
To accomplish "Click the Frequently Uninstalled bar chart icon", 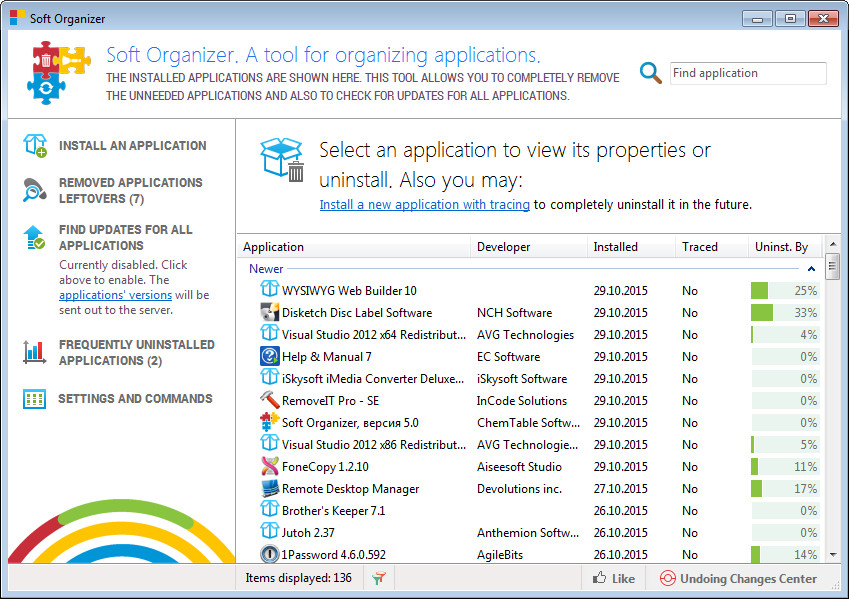I will 35,352.
